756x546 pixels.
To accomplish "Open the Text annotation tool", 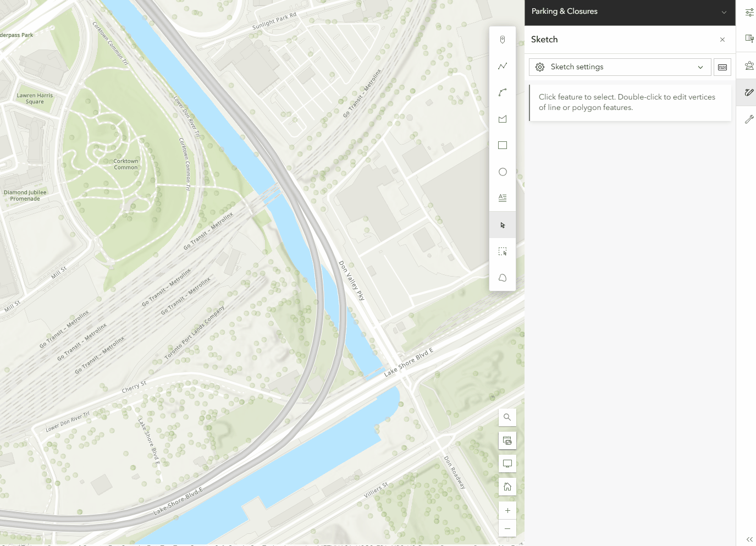I will click(502, 197).
